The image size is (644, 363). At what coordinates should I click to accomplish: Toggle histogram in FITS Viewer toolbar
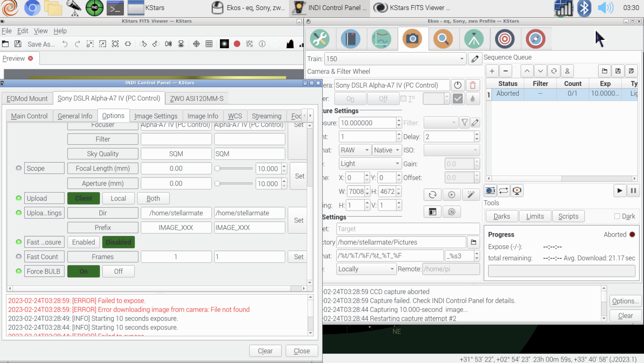(290, 44)
